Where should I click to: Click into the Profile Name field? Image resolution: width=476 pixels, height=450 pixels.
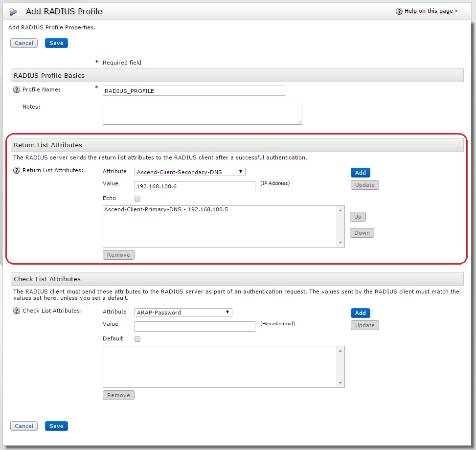(x=194, y=91)
